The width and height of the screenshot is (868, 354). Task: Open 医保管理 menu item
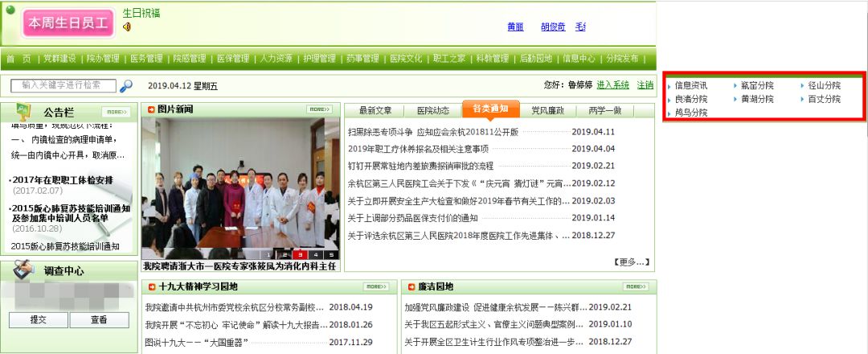[x=232, y=58]
